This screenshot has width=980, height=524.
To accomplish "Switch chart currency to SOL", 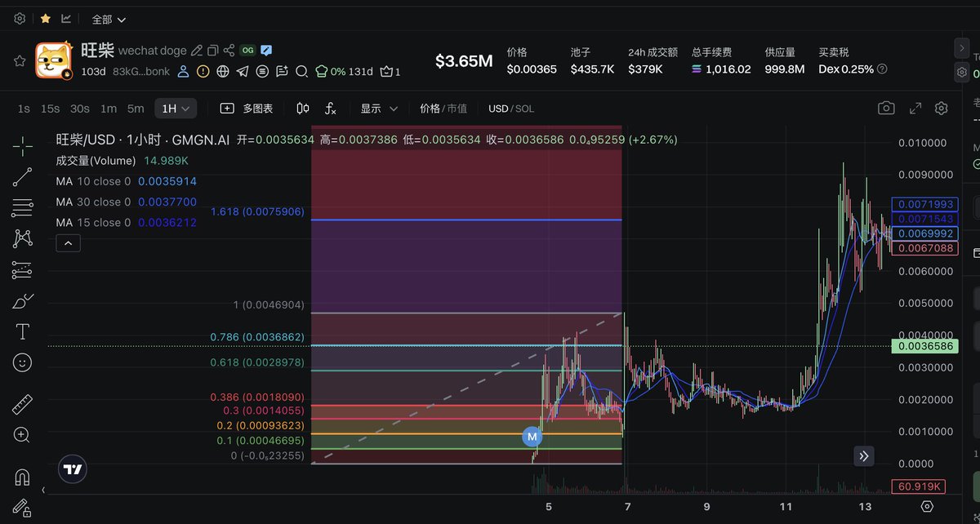I will click(x=525, y=109).
